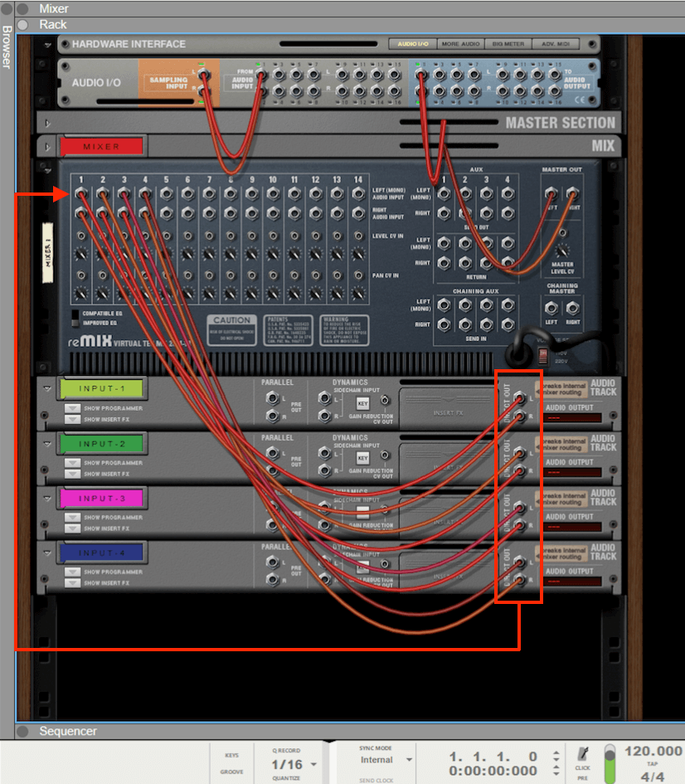This screenshot has height=784, width=685.
Task: Expand the MIX channel device triangle
Action: [47, 147]
